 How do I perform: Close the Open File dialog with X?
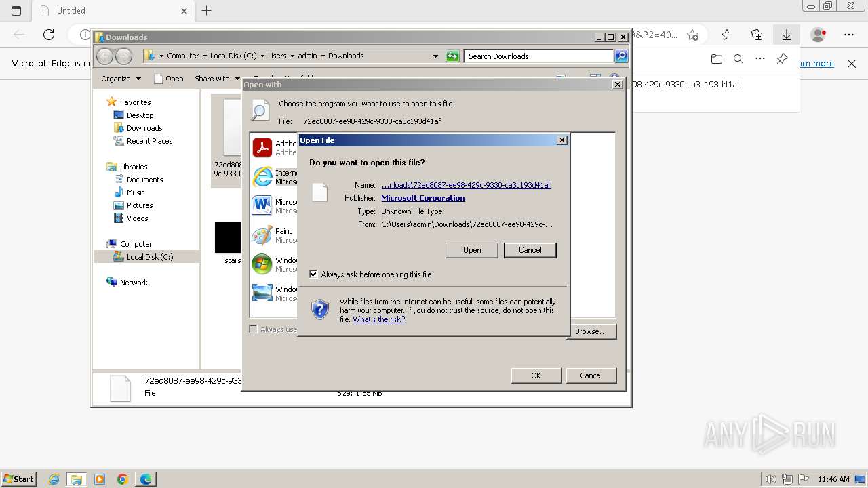(561, 140)
